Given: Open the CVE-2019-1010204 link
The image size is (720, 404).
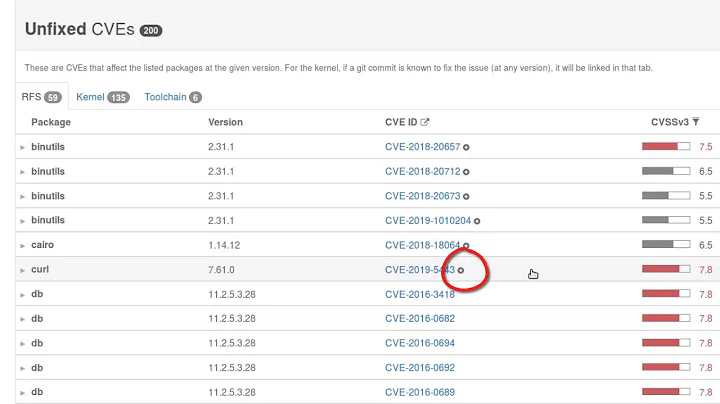Looking at the screenshot, I should pyautogui.click(x=428, y=220).
